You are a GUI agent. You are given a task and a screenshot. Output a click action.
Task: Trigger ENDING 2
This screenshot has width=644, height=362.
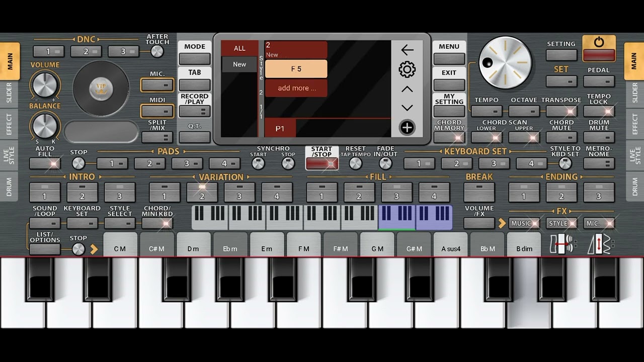click(561, 192)
